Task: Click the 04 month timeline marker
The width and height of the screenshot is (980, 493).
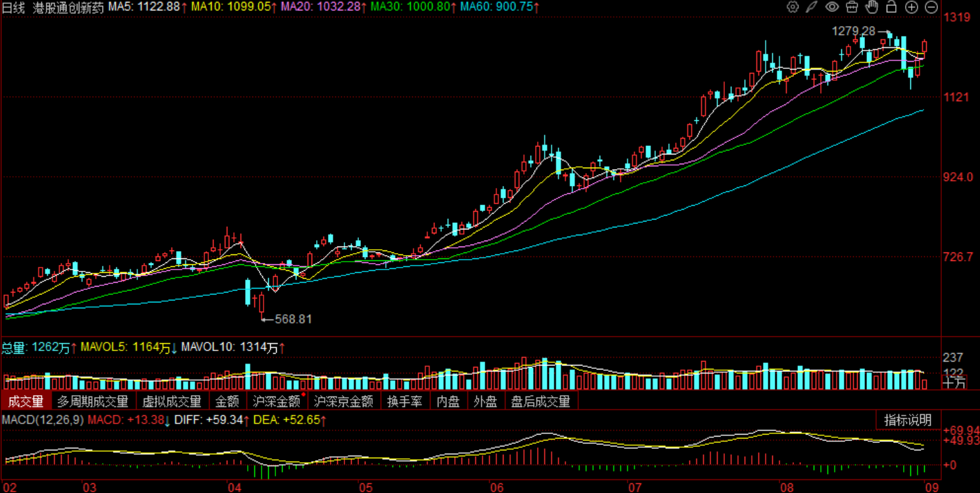Action: coord(235,487)
